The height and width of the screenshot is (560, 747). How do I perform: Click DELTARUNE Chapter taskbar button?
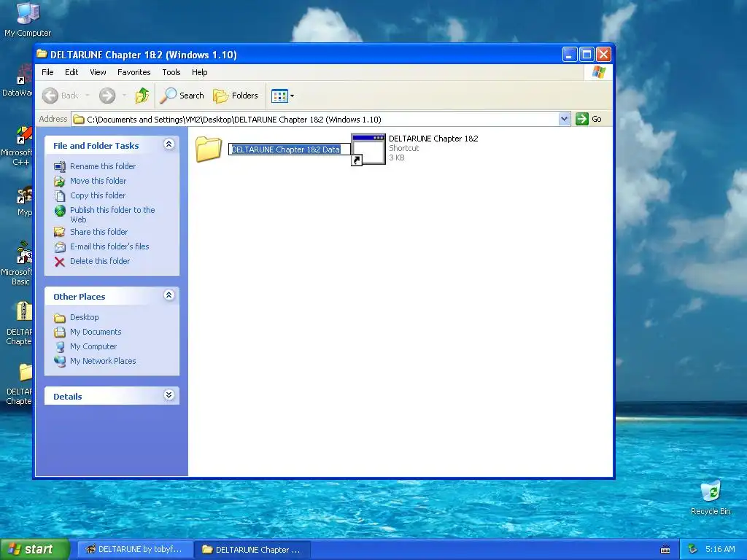[x=252, y=550]
